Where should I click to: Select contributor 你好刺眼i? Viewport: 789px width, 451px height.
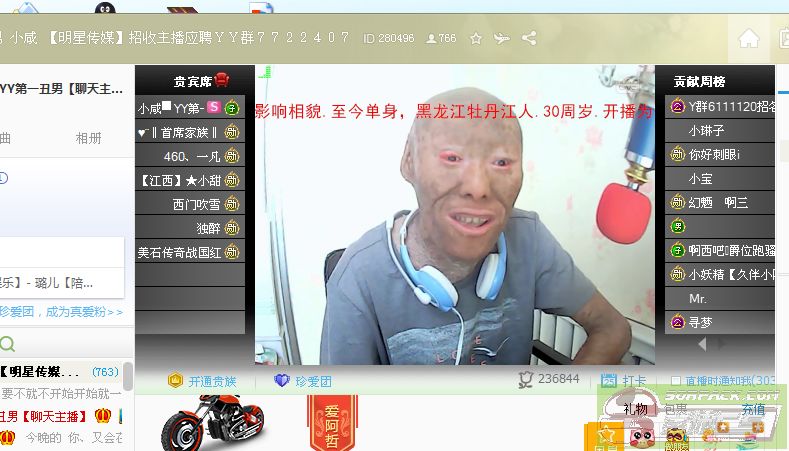click(720, 154)
